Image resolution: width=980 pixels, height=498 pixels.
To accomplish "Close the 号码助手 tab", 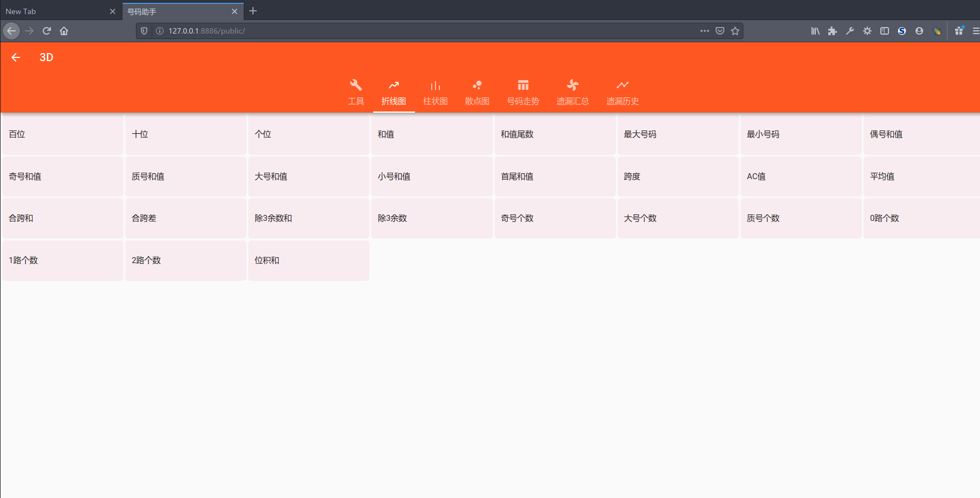I will tap(235, 11).
